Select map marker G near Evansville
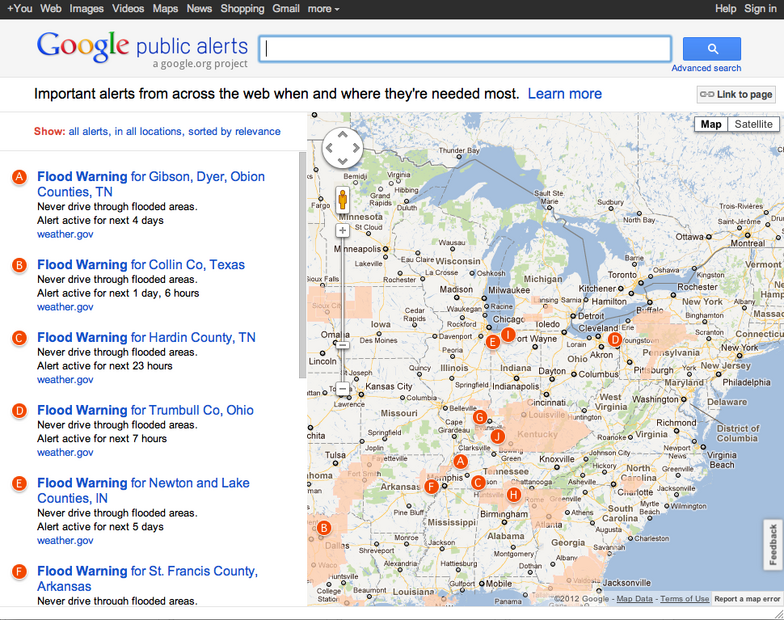 pyautogui.click(x=480, y=417)
